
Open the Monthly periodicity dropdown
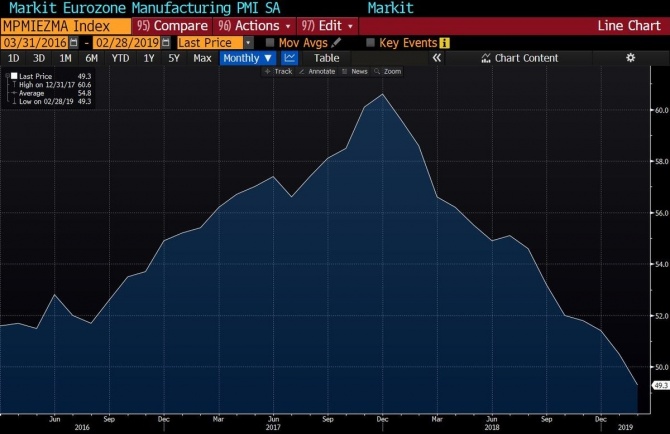click(247, 58)
